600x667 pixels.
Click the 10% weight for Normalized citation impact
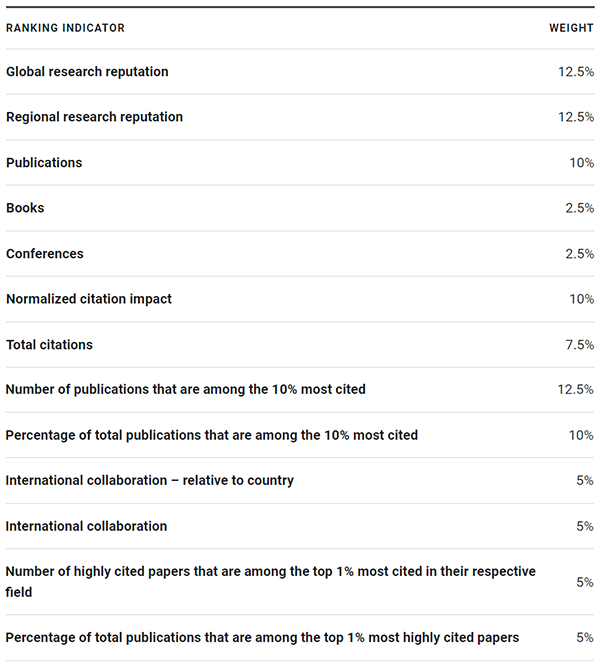click(582, 299)
